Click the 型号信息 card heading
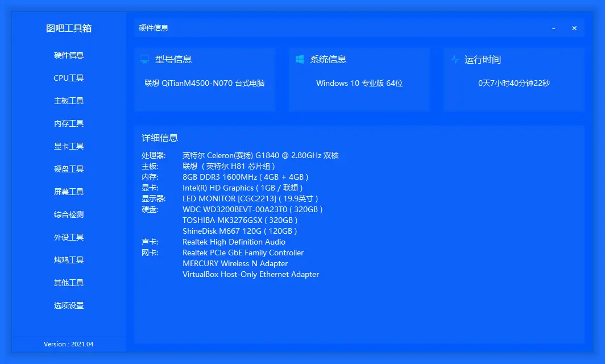Screen dimensions: 605x364 point(173,60)
